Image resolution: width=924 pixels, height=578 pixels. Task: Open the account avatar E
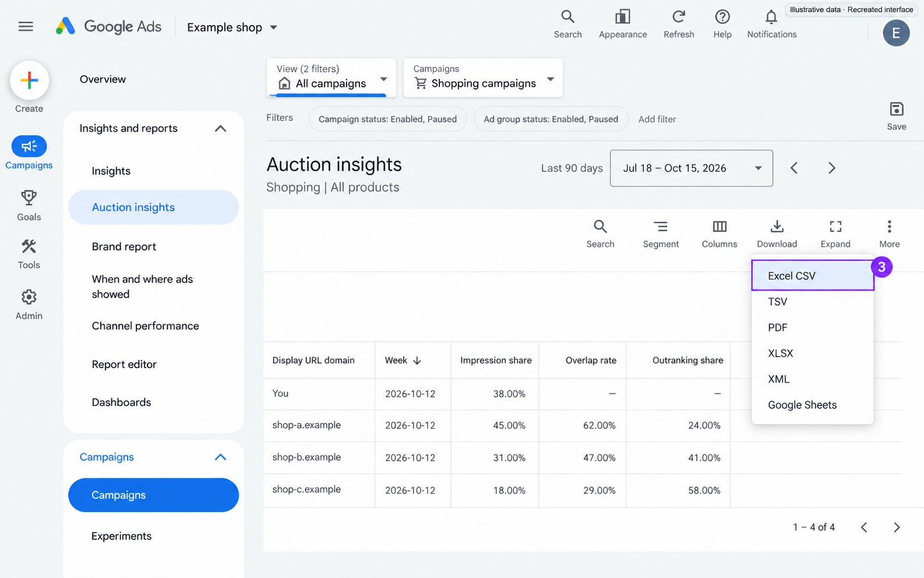[x=896, y=33]
